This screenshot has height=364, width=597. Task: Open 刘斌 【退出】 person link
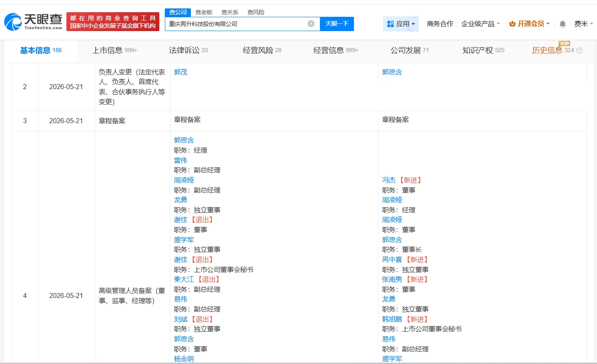[181, 319]
